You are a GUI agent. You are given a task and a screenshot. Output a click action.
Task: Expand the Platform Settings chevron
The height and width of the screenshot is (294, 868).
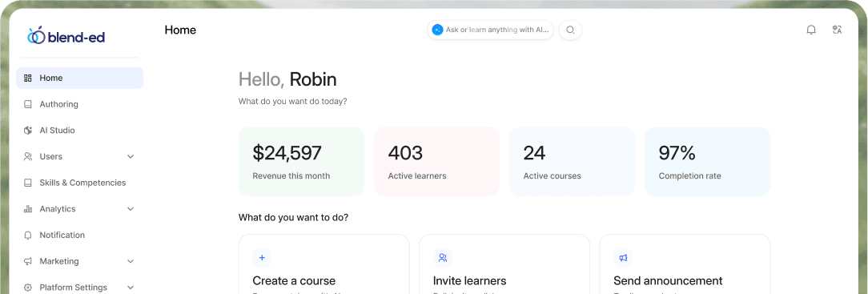tap(131, 288)
